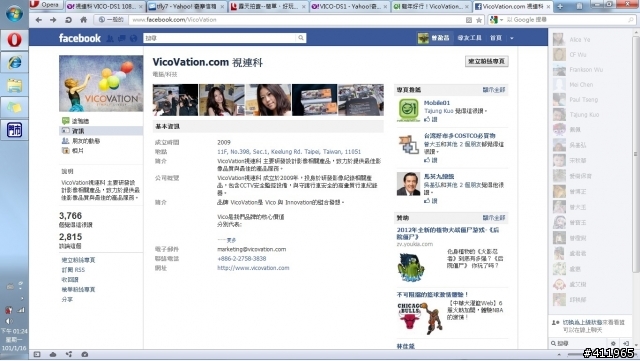
Task: Click the Facebook search box
Action: (219, 38)
